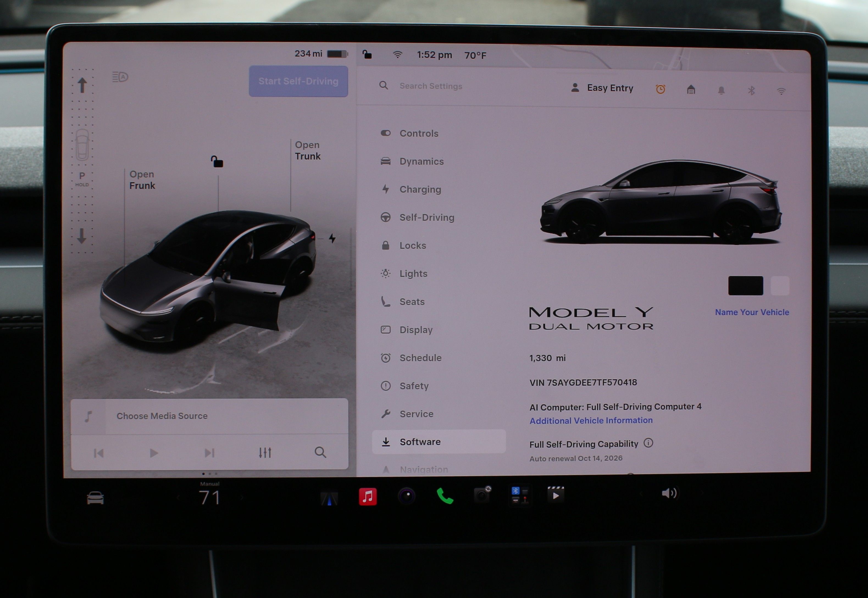Tap Open Trunk label
Viewport: 868px width, 598px height.
(x=308, y=151)
